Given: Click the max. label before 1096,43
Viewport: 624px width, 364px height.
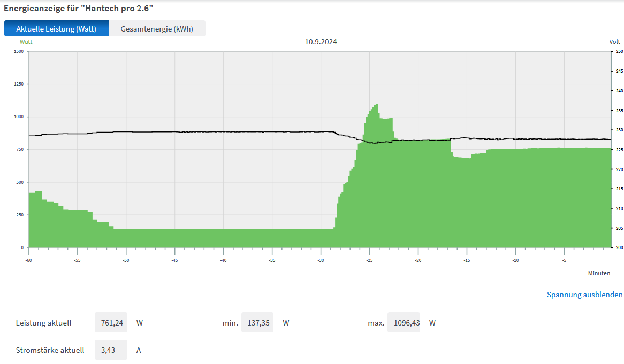Looking at the screenshot, I should click(x=376, y=323).
